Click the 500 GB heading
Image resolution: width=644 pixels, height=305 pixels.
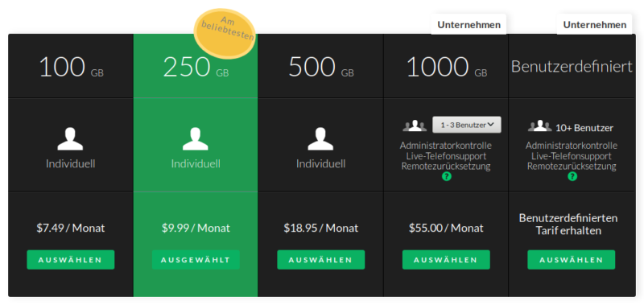tap(320, 67)
